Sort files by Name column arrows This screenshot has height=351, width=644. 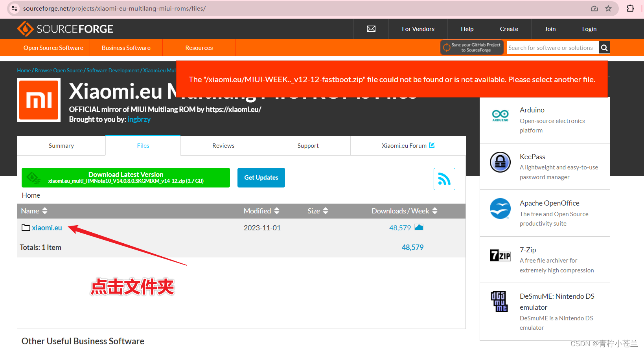[45, 211]
